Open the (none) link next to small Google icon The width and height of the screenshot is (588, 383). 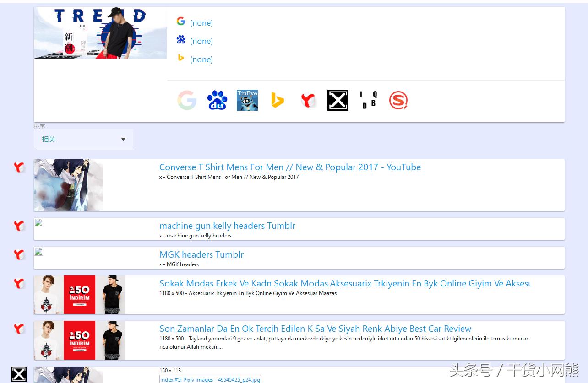pyautogui.click(x=201, y=23)
